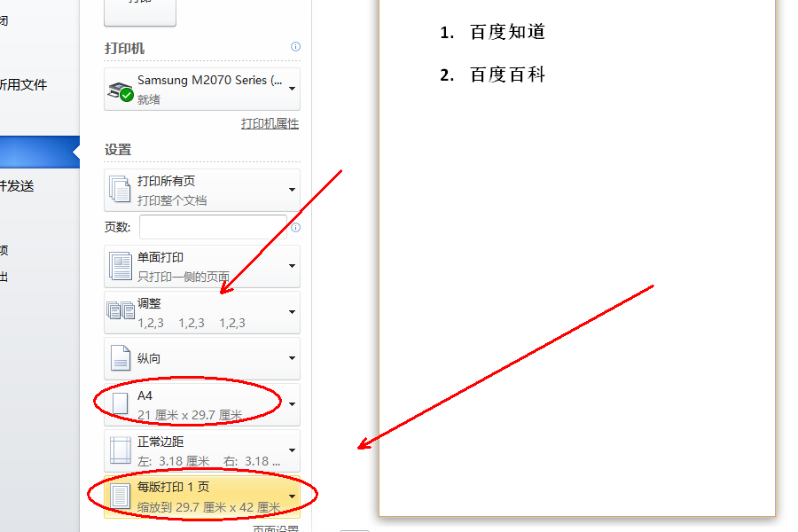Click into the pages number input field

[213, 227]
